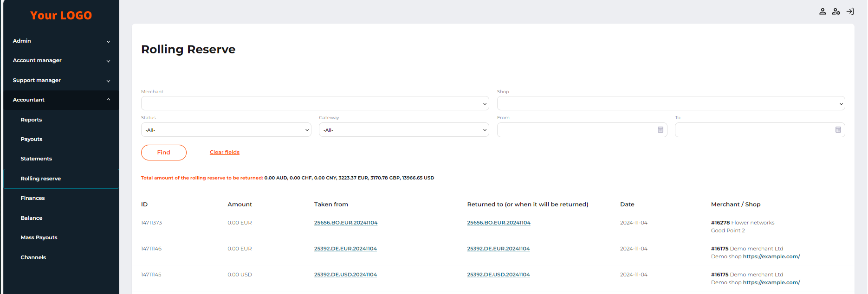Open the Statements menu item
Viewport: 868px width, 294px height.
tap(36, 159)
